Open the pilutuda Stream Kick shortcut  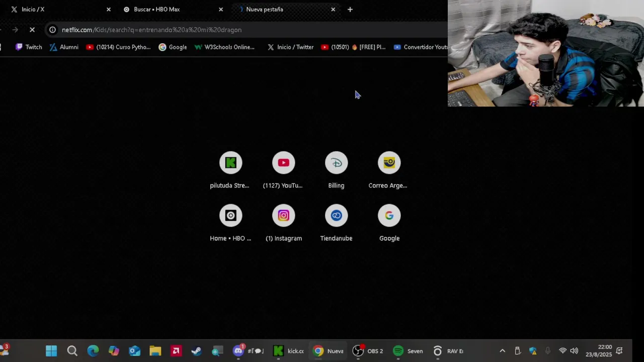coord(230,170)
